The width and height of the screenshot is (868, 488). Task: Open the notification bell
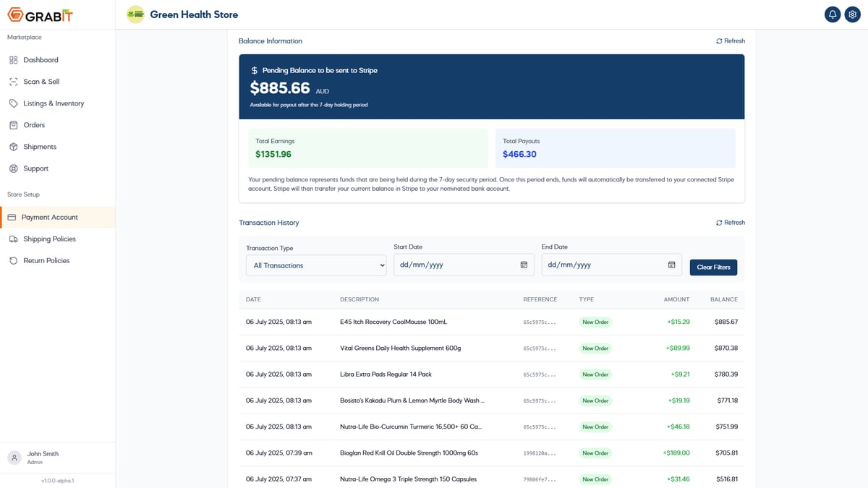coord(832,14)
